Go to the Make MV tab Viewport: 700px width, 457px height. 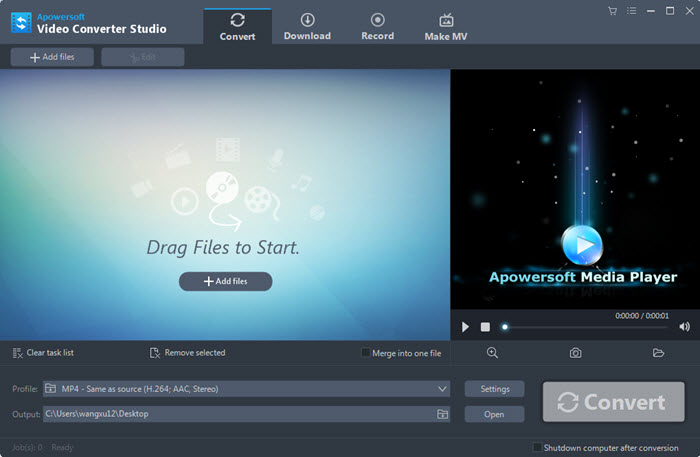(446, 27)
